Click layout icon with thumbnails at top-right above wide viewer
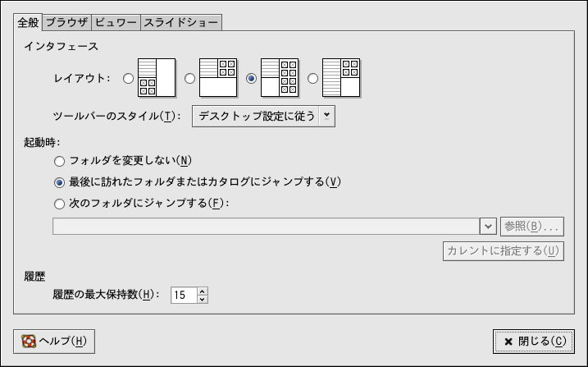Image resolution: width=588 pixels, height=367 pixels. 219,78
